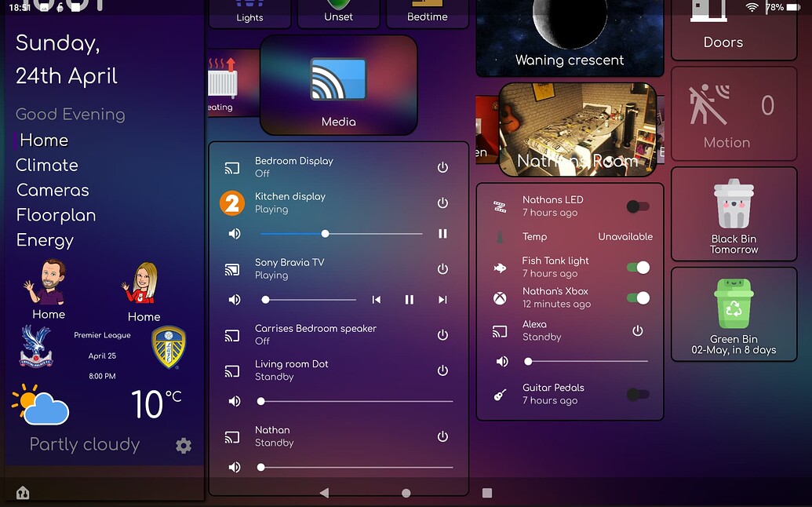Mute Kitchen display volume
Viewport: 812px width, 507px height.
pyautogui.click(x=235, y=234)
